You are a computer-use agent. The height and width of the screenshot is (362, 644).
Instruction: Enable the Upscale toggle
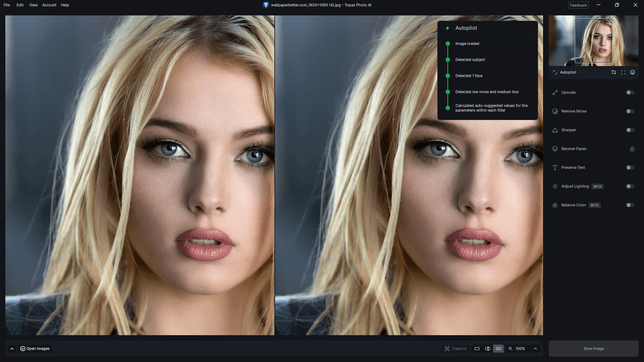tap(630, 93)
